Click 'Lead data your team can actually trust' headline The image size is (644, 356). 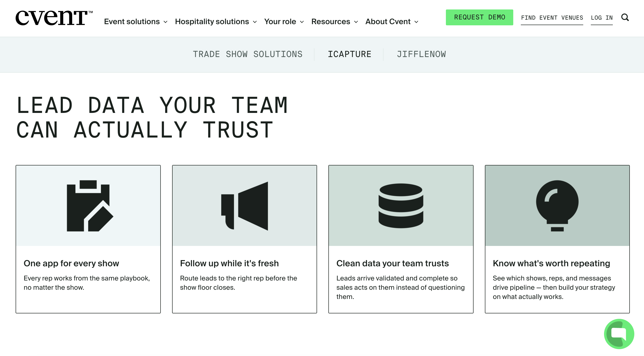tap(152, 117)
